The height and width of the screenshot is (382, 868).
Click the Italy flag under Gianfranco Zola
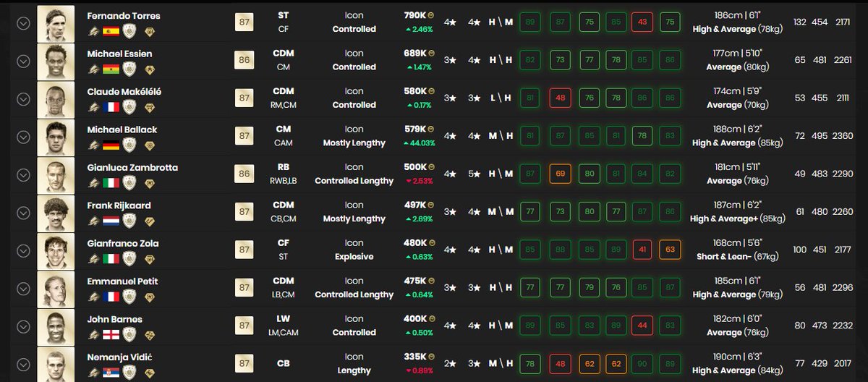111,259
